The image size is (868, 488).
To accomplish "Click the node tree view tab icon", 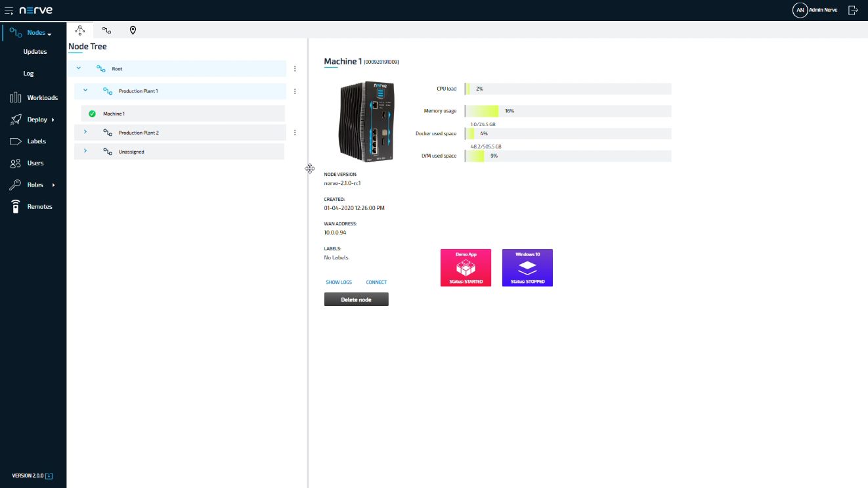I will coord(80,30).
